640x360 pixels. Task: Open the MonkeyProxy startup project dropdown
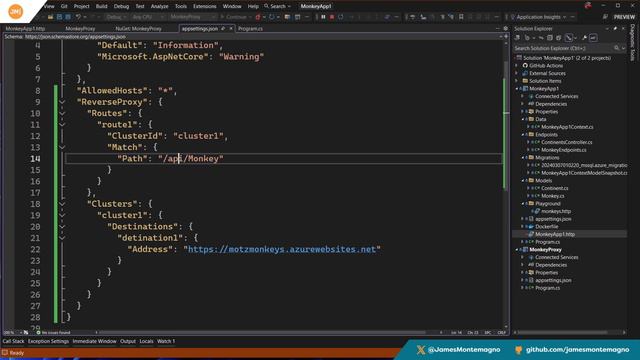coord(193,17)
